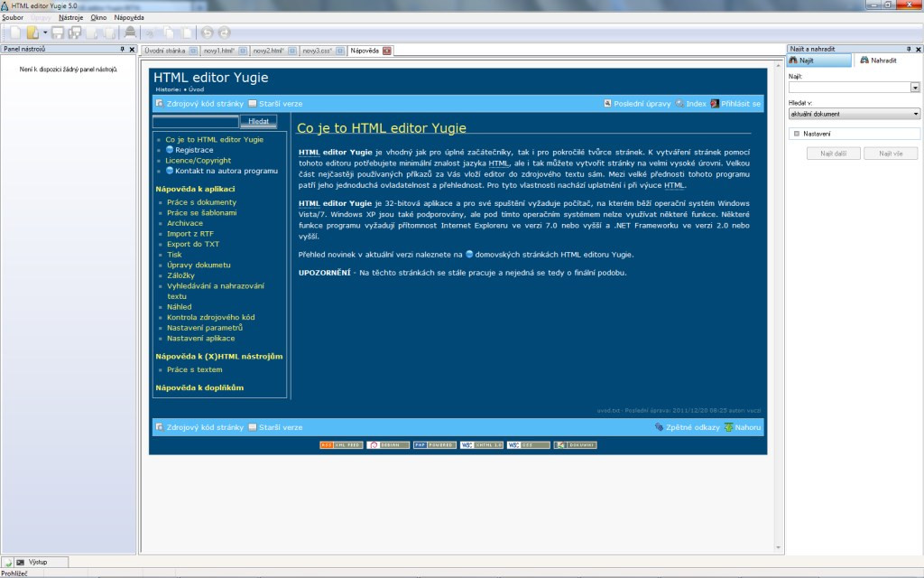Click the Hledat search button

(258, 122)
